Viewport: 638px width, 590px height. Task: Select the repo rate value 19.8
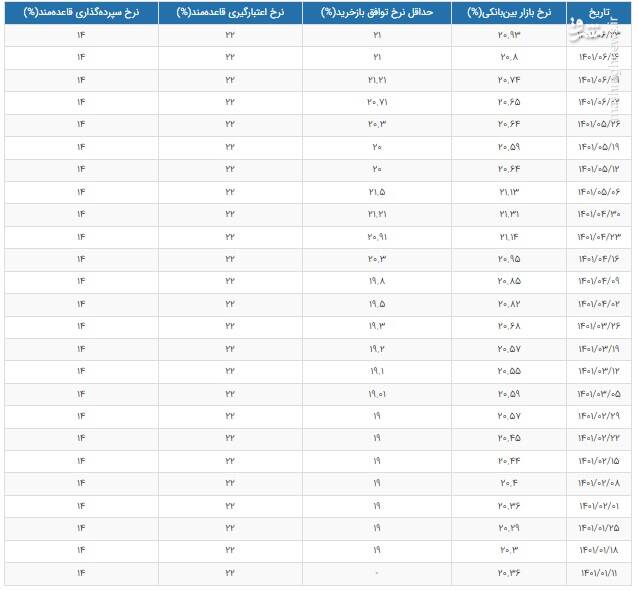377,281
